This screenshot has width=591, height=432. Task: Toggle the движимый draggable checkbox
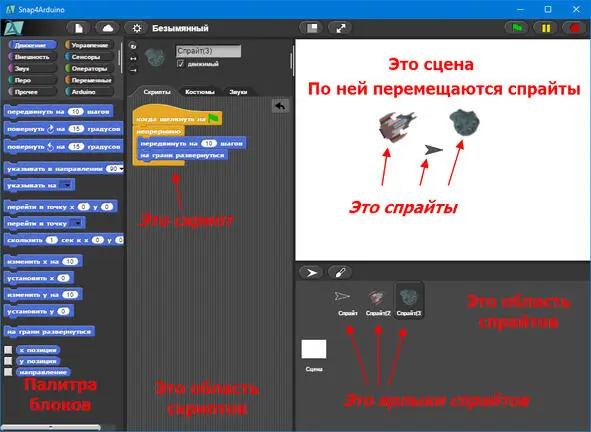[x=181, y=64]
